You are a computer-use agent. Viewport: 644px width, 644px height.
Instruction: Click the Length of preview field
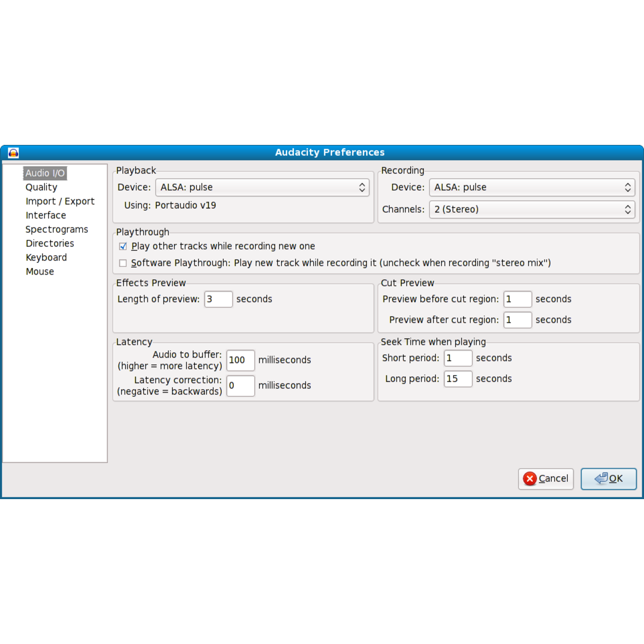218,299
